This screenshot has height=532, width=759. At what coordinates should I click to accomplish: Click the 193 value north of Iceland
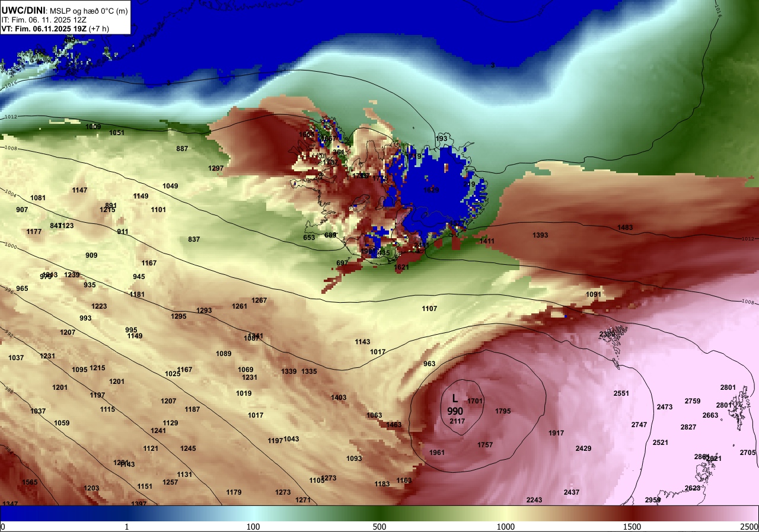pyautogui.click(x=441, y=139)
